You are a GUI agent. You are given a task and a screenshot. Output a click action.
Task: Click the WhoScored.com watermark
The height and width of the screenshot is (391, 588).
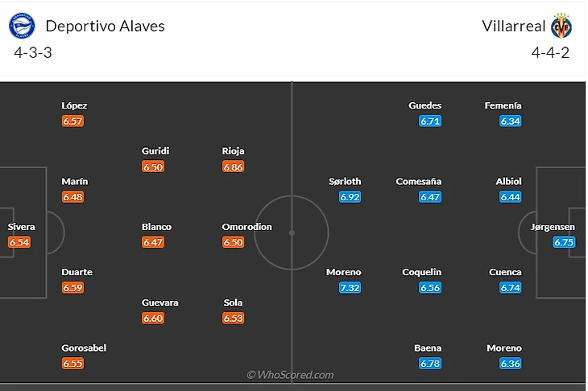pyautogui.click(x=290, y=375)
